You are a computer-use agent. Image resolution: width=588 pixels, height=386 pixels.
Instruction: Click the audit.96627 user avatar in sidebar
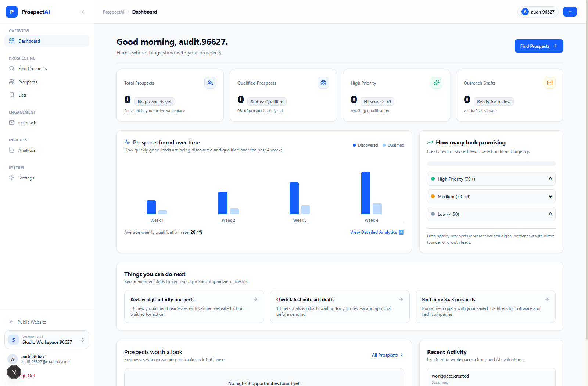click(x=12, y=359)
